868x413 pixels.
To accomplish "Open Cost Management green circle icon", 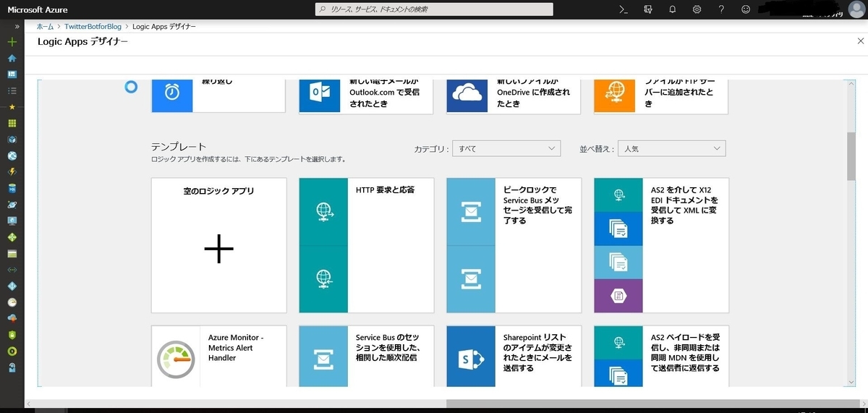I will 12,352.
